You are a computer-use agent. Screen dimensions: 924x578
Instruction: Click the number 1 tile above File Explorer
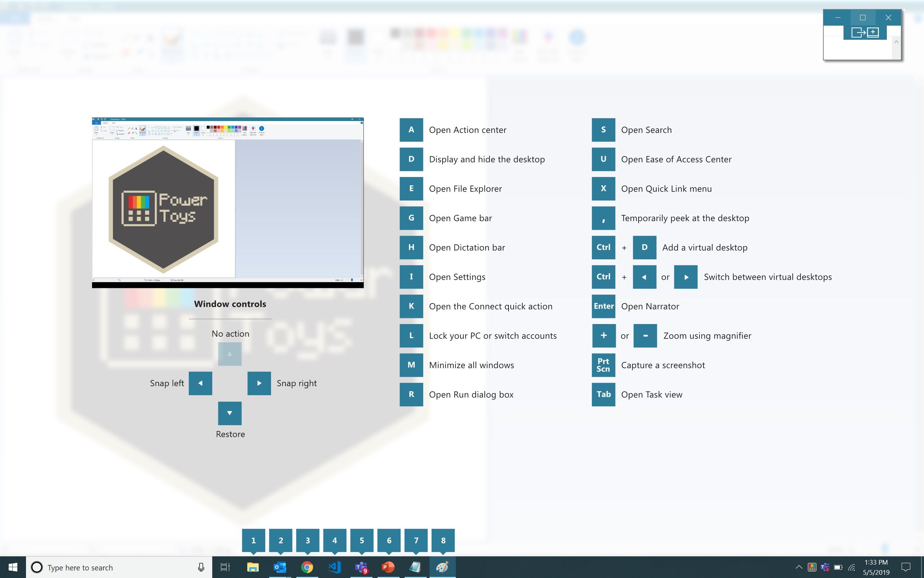click(253, 540)
